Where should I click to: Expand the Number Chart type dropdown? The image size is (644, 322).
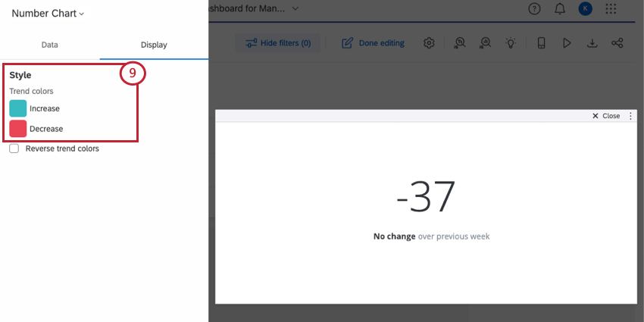48,14
